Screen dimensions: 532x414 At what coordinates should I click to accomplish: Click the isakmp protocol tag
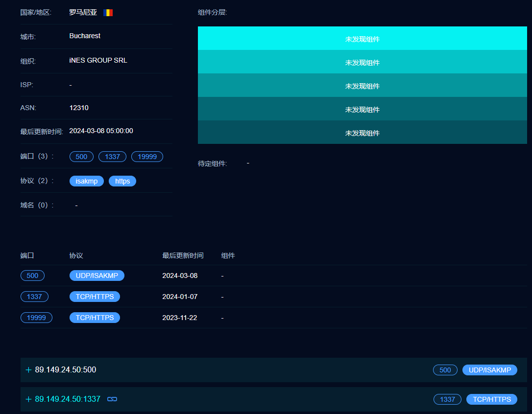(87, 181)
